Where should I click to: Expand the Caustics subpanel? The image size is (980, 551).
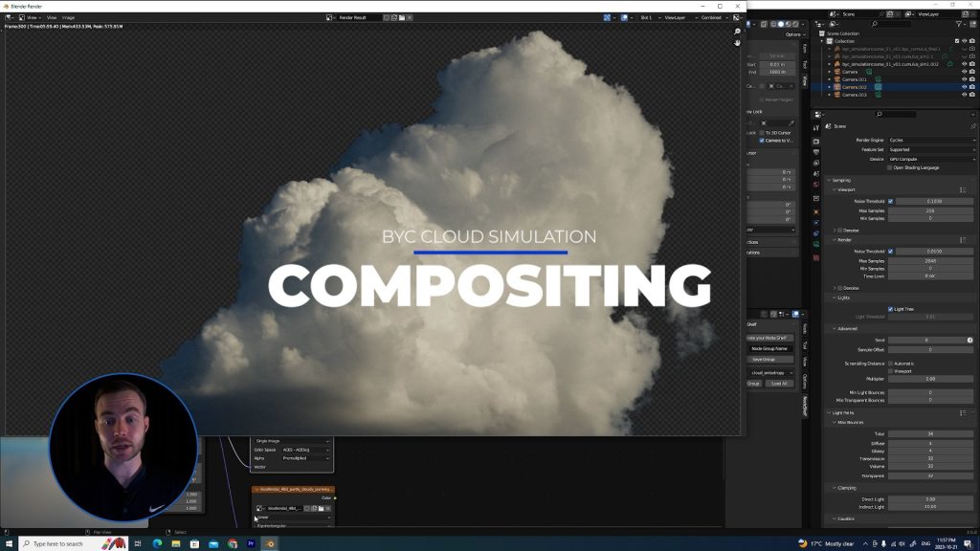[x=844, y=518]
